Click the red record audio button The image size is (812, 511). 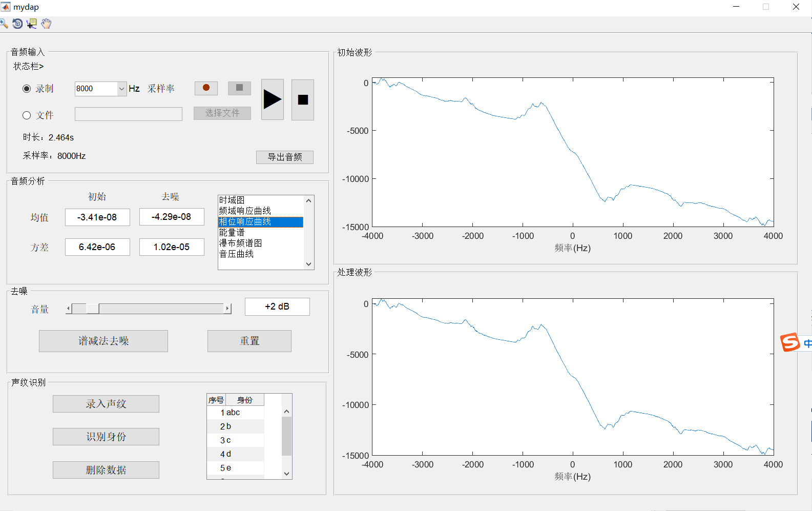[206, 88]
